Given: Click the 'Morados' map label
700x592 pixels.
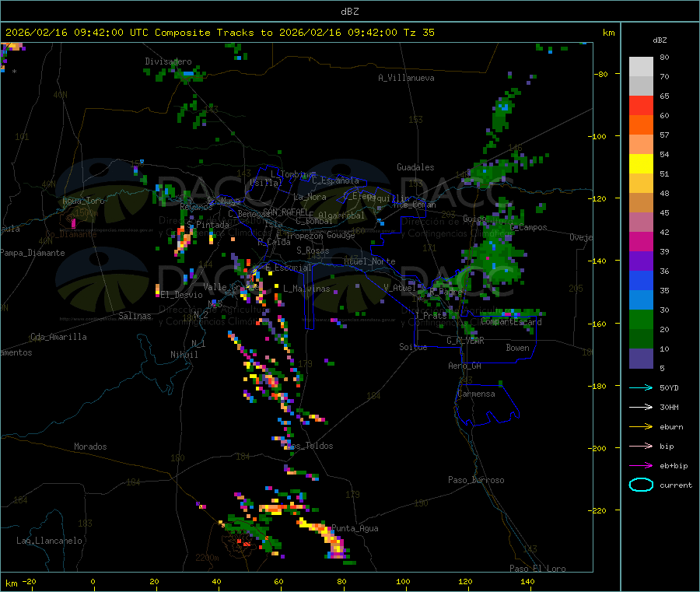Looking at the screenshot, I should [x=91, y=447].
